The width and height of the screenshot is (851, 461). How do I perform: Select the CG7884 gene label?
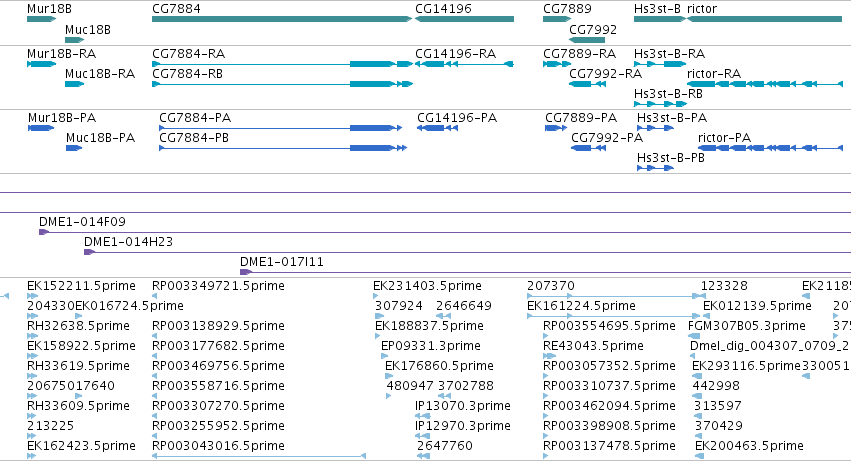pyautogui.click(x=176, y=9)
